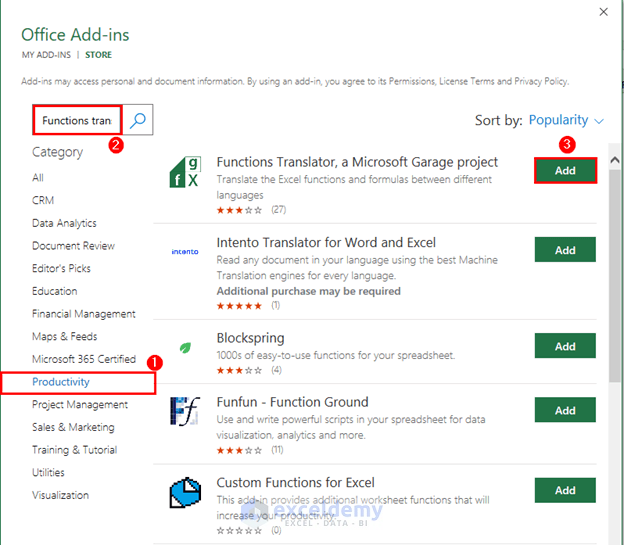Switch to the STORE tab

tap(99, 53)
